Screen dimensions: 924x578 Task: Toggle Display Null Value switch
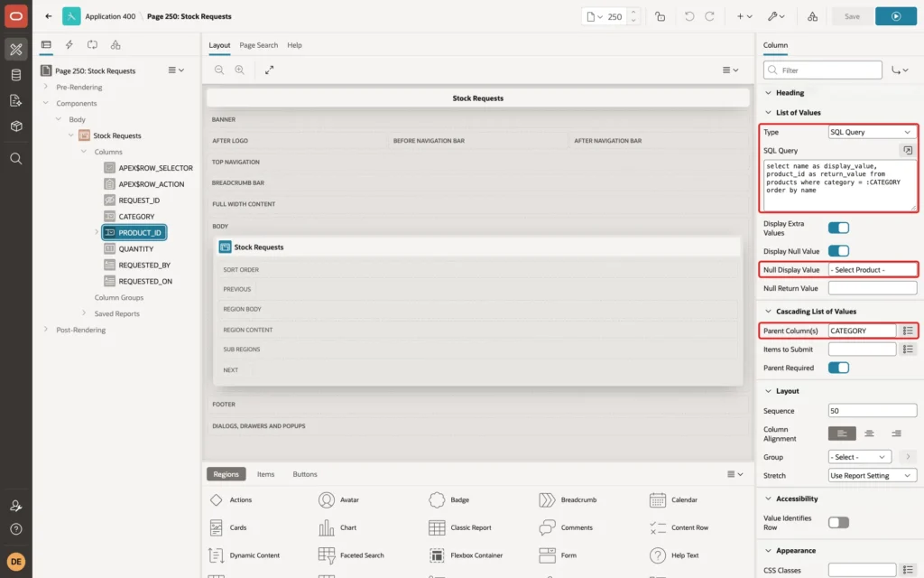(838, 251)
